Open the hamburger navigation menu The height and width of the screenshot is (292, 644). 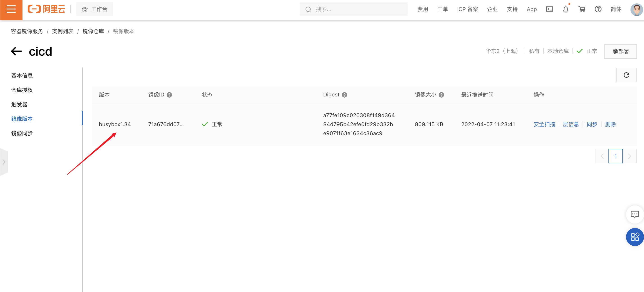[x=11, y=9]
